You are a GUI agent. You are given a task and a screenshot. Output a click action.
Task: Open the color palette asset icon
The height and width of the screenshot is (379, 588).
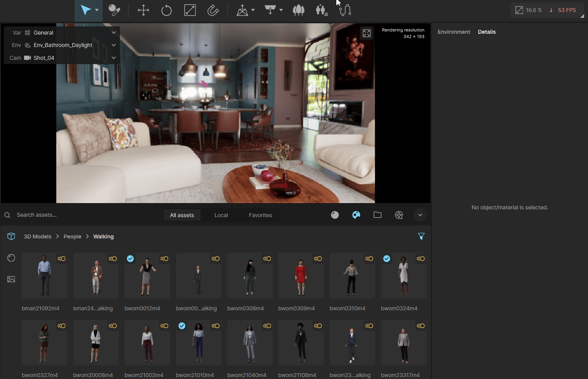(356, 215)
